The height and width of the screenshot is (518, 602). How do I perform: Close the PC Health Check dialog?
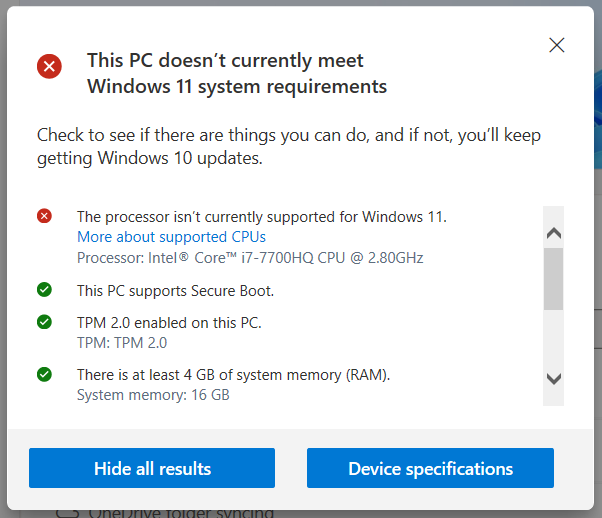pyautogui.click(x=556, y=45)
